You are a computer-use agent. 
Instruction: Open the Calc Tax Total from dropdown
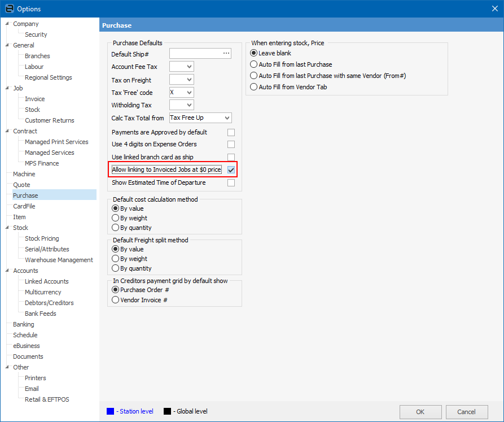point(226,118)
